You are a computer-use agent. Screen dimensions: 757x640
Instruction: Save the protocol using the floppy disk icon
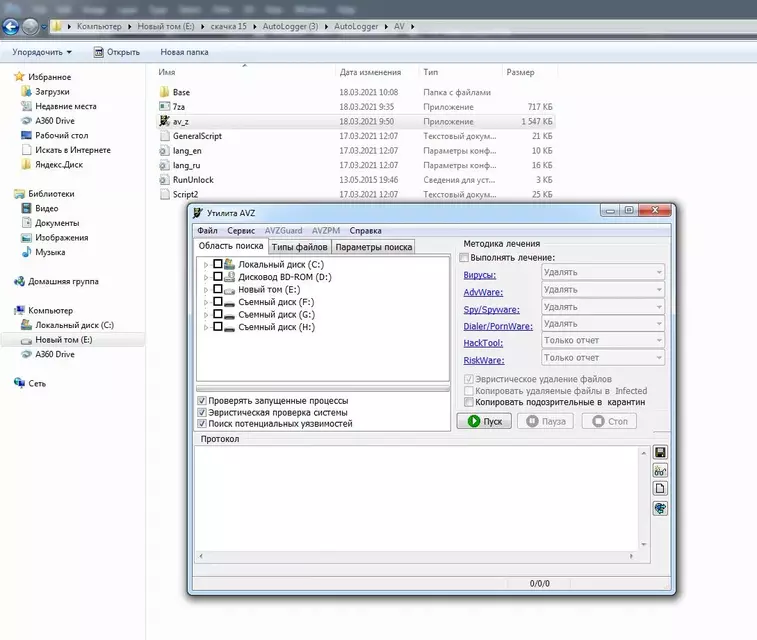pyautogui.click(x=660, y=452)
